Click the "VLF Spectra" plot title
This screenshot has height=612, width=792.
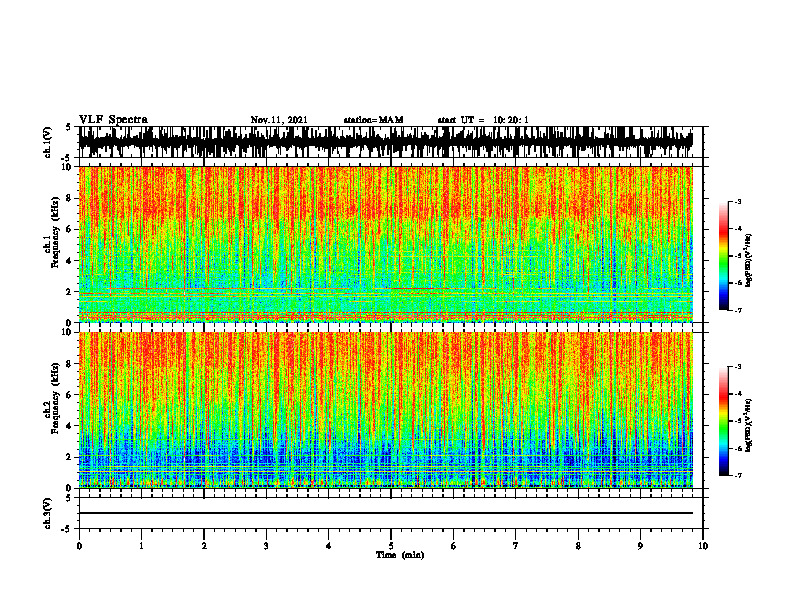pos(113,120)
